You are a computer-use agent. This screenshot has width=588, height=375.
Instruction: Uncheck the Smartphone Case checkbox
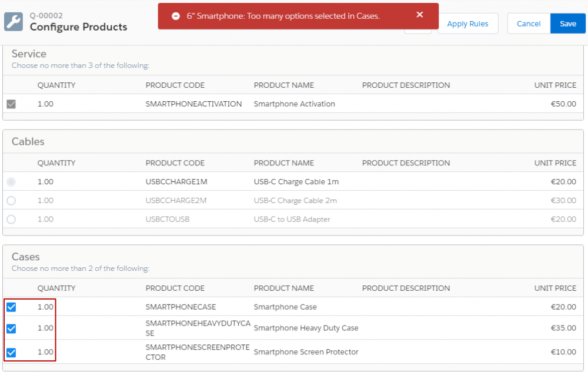click(11, 307)
